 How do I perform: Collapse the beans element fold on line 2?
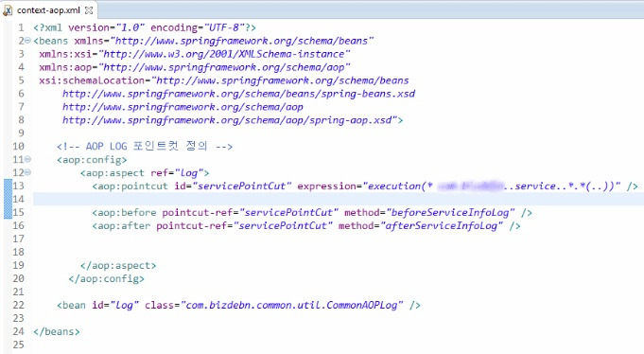click(x=27, y=41)
